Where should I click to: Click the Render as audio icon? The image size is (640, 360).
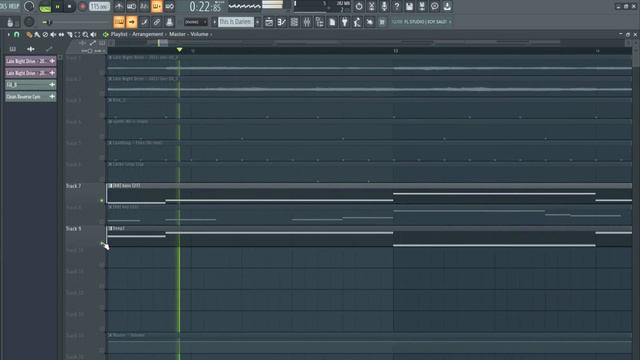pos(422,6)
